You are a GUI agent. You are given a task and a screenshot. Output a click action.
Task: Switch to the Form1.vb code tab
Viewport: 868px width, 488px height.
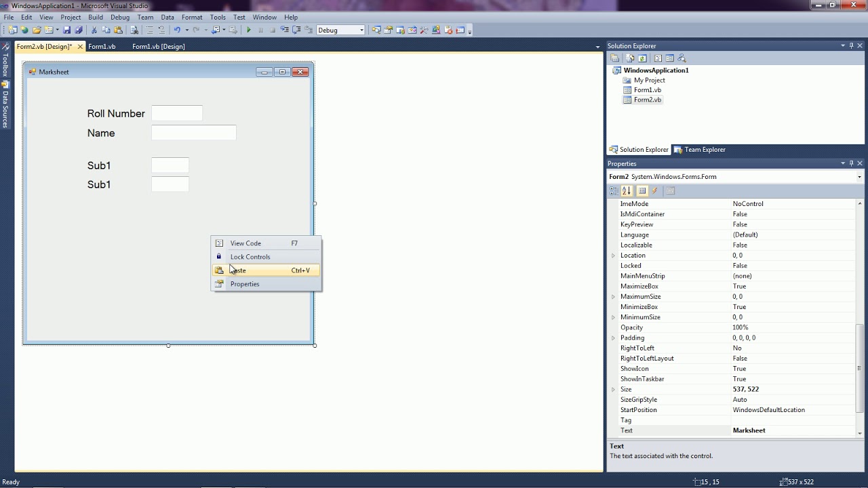[102, 47]
